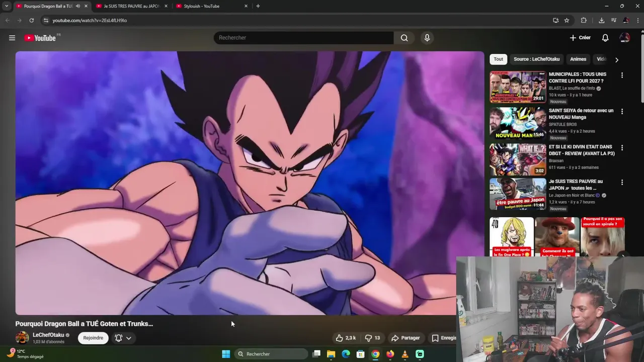Open File Explorer from the taskbar
Screen dimensions: 644x362
(x=331, y=354)
